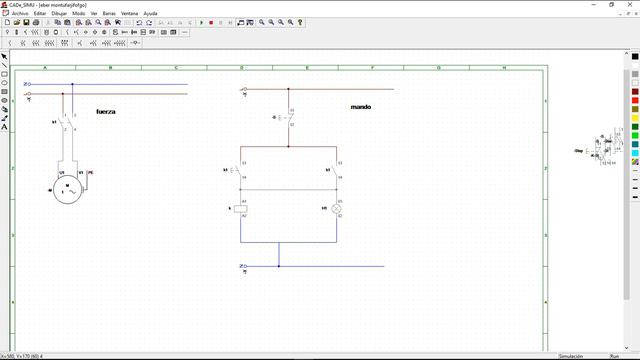Viewport: 640px width, 360px height.
Task: Click the "mando" text label
Action: [361, 107]
